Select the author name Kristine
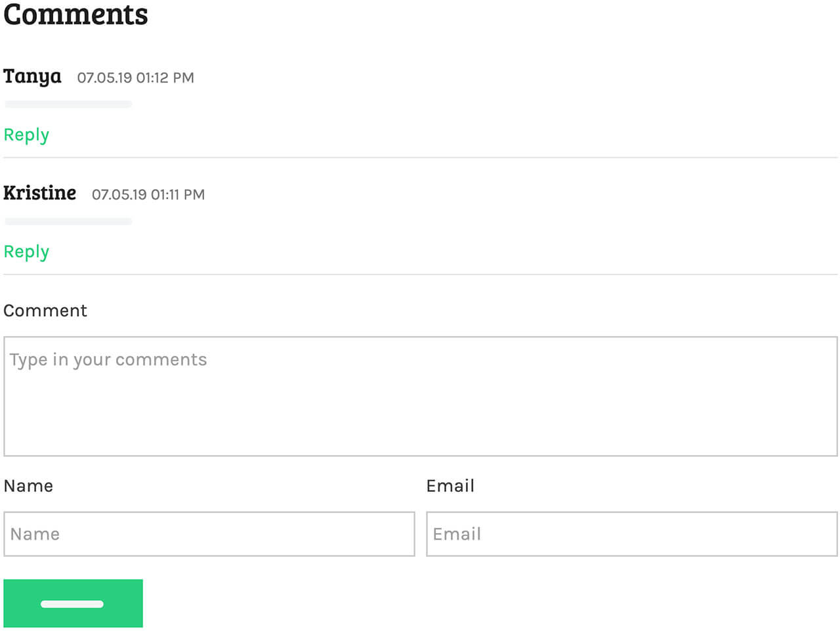 (x=39, y=193)
